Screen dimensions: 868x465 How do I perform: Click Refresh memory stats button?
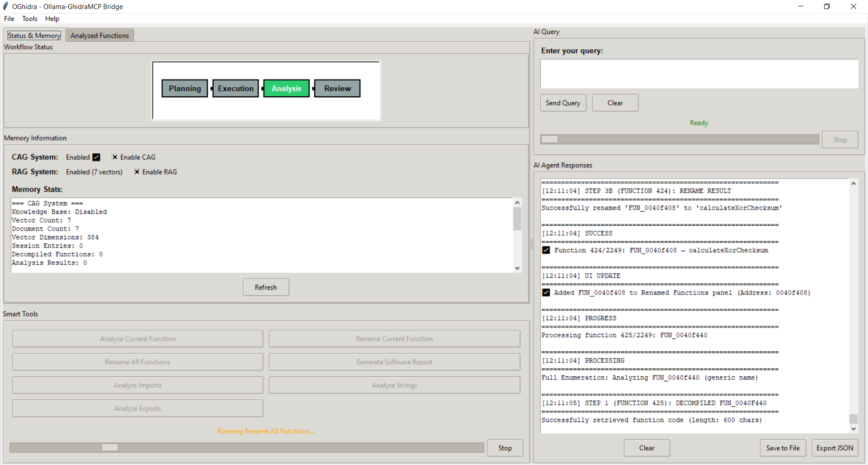tap(266, 287)
